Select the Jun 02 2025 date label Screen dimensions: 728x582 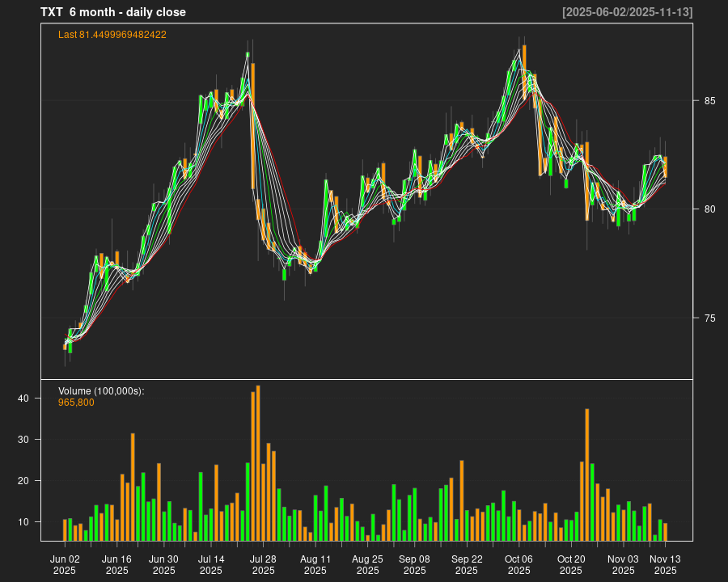(x=65, y=564)
